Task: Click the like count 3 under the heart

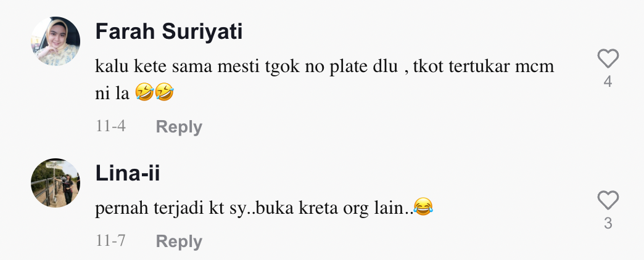Action: pyautogui.click(x=608, y=223)
